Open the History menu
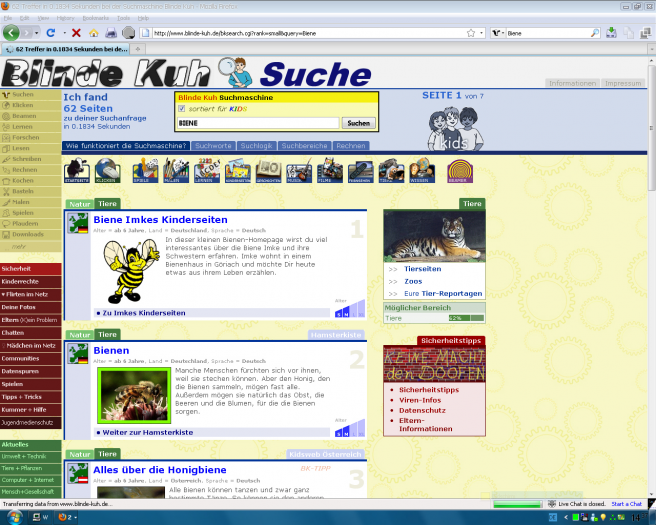Image resolution: width=656 pixels, height=525 pixels. pyautogui.click(x=65, y=18)
